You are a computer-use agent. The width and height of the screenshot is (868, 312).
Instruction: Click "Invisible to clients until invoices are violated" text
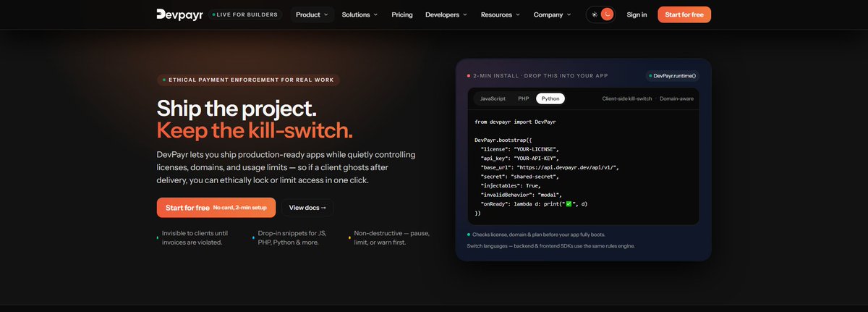coord(195,237)
